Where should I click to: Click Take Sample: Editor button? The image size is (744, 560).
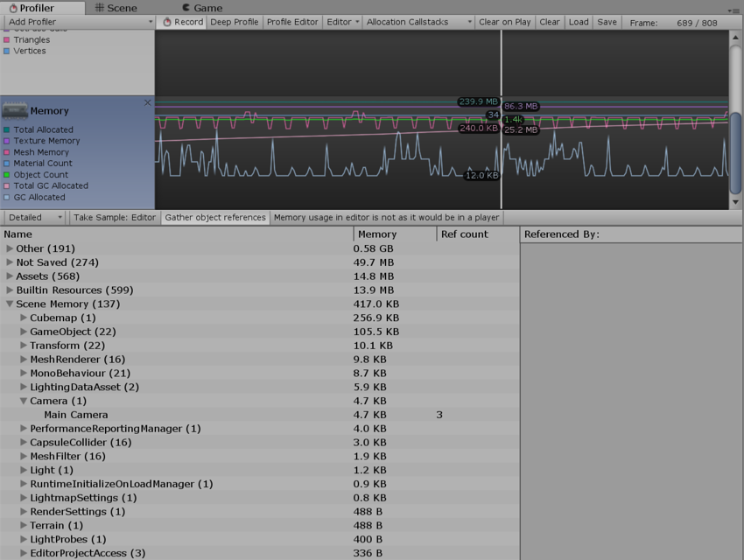tap(115, 217)
